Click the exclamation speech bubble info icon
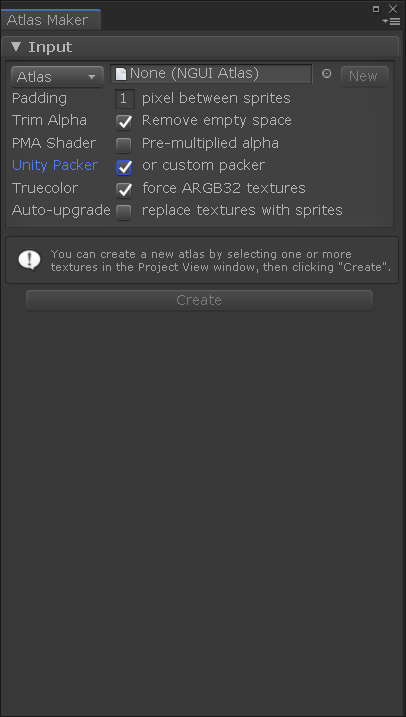The height and width of the screenshot is (717, 406). pos(29,260)
